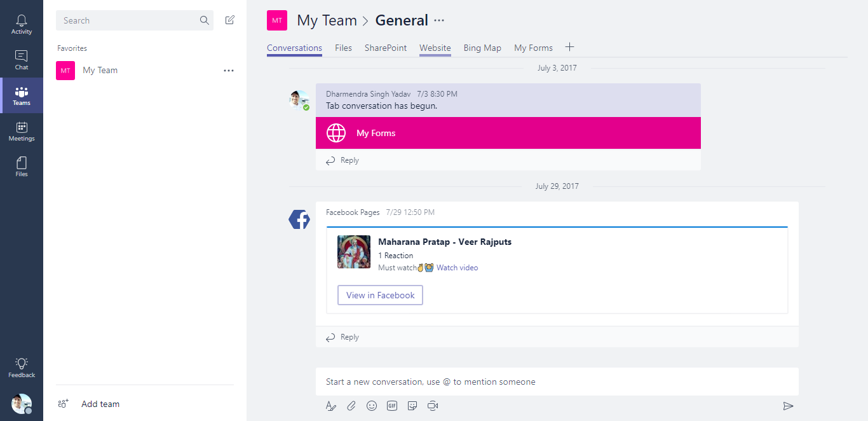Image resolution: width=868 pixels, height=421 pixels.
Task: Open the My Forms pink card
Action: [x=508, y=133]
